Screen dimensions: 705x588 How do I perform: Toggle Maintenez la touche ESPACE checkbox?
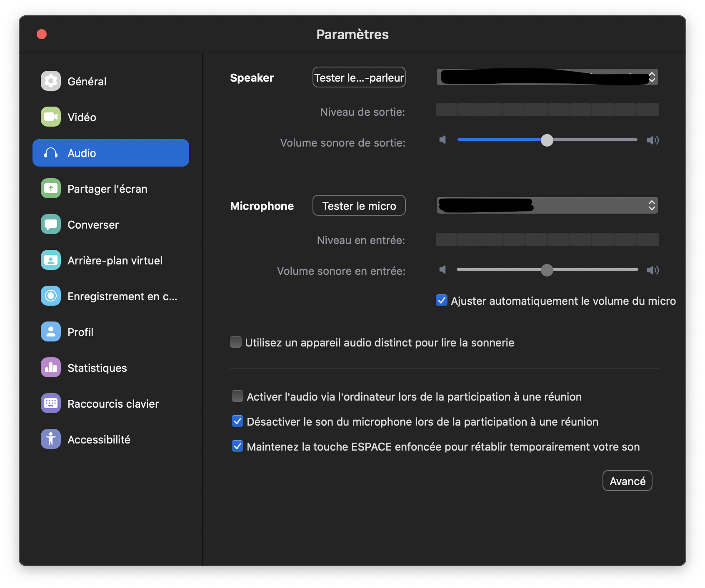pos(237,446)
